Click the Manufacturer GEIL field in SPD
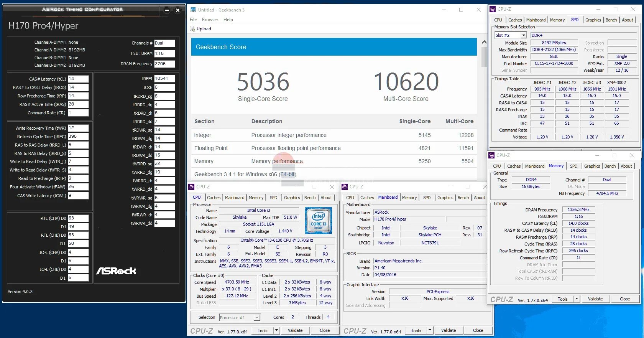 click(x=554, y=56)
